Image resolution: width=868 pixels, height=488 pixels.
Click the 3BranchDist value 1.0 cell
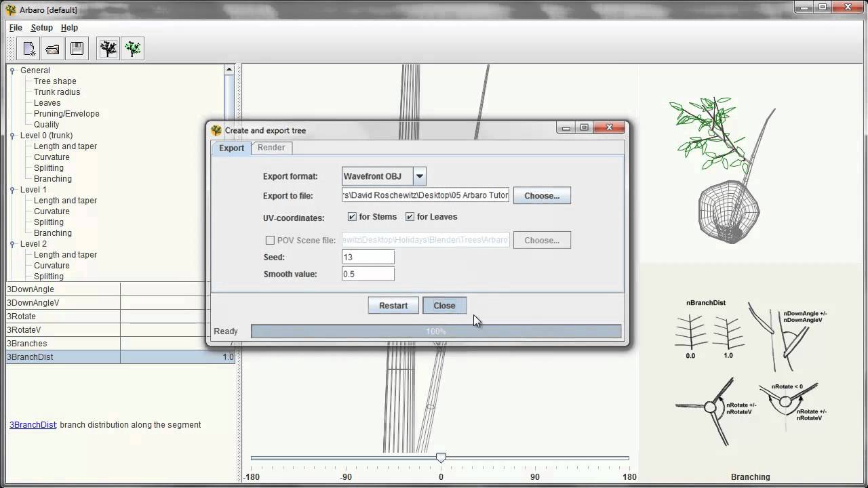(178, 357)
